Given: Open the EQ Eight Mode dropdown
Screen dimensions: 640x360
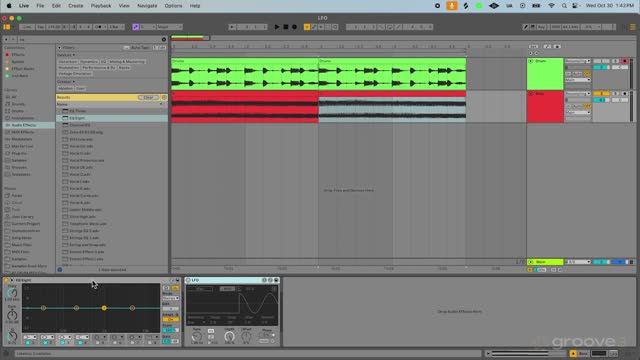Looking at the screenshot, I should (171, 298).
